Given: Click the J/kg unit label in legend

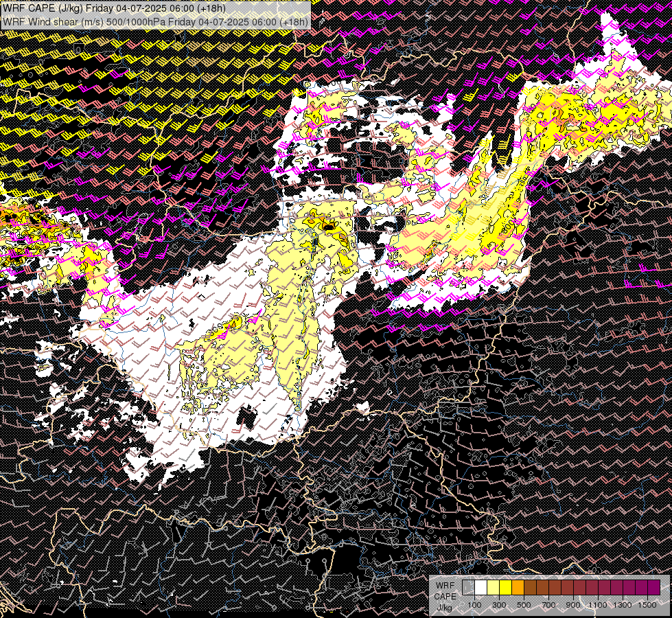Looking at the screenshot, I should 444,608.
